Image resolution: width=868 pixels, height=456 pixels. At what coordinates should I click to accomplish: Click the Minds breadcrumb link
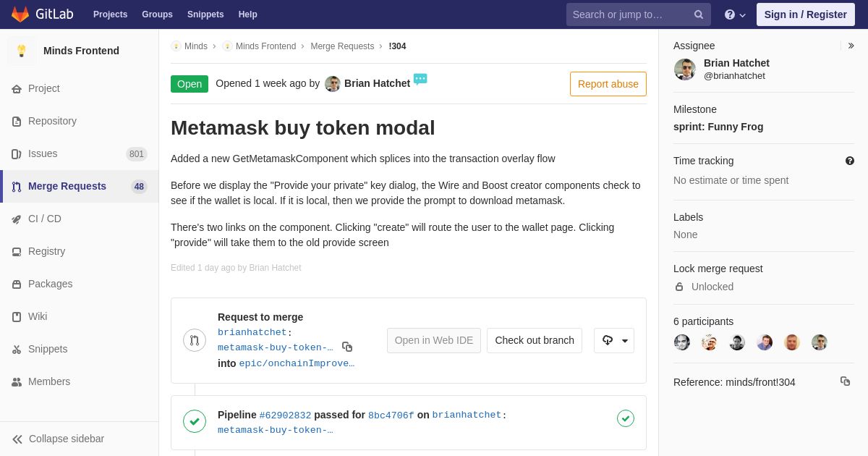pyautogui.click(x=196, y=46)
